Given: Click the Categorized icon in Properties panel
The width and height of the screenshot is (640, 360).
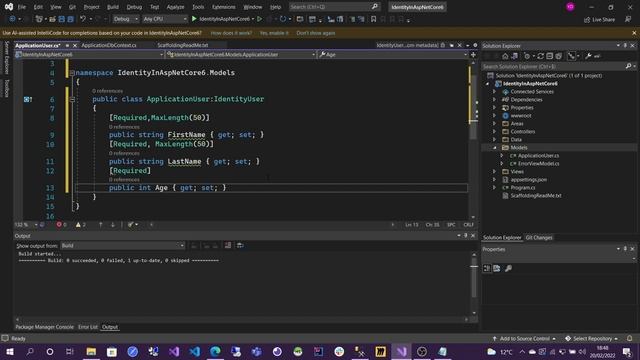Looking at the screenshot, I should pyautogui.click(x=487, y=268).
